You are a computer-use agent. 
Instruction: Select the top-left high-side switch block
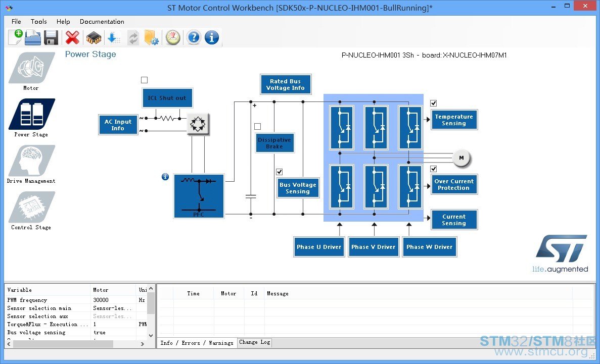[341, 128]
